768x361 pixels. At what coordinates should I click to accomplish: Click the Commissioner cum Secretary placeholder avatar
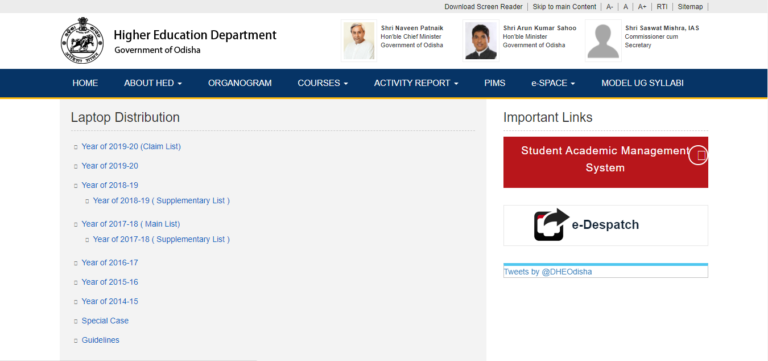(x=603, y=41)
